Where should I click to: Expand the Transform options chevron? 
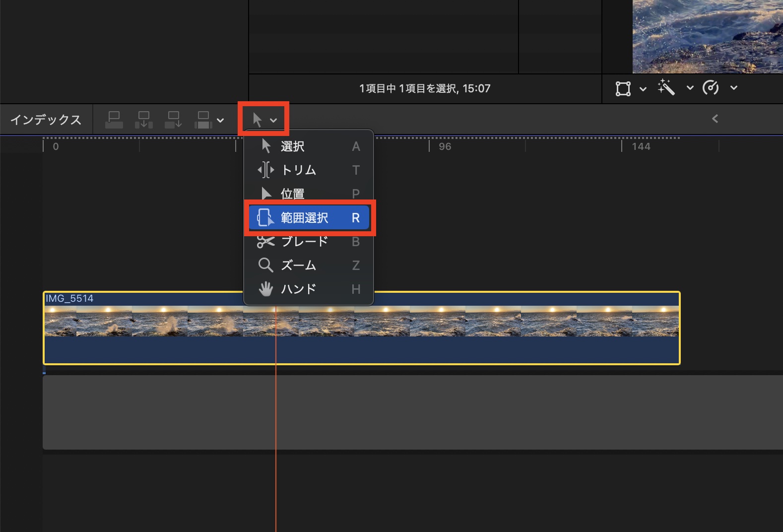[x=643, y=89]
